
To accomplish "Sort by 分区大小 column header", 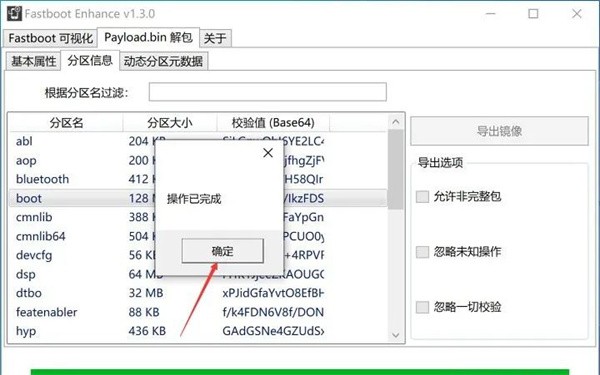I will 170,123.
